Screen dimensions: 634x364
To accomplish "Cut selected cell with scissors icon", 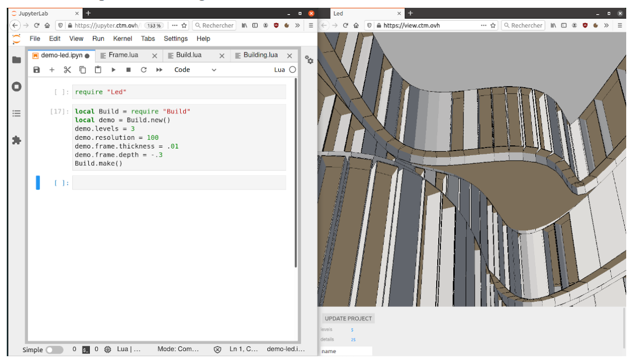I will click(x=67, y=70).
